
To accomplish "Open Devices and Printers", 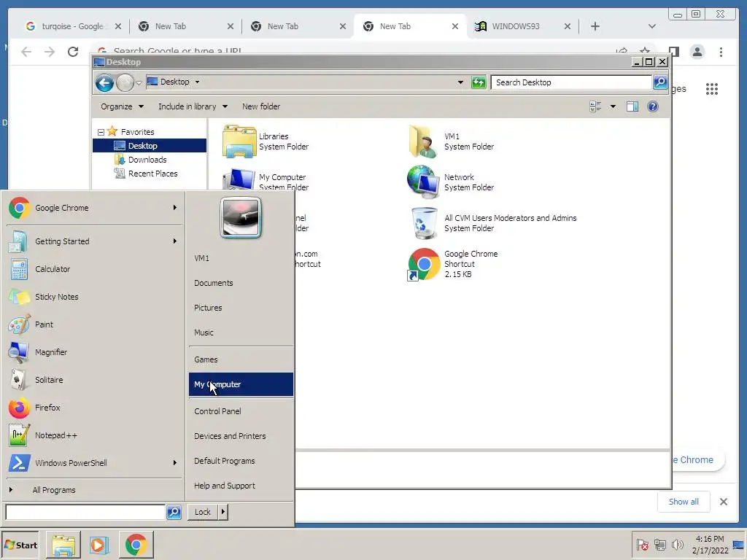I will [241, 436].
